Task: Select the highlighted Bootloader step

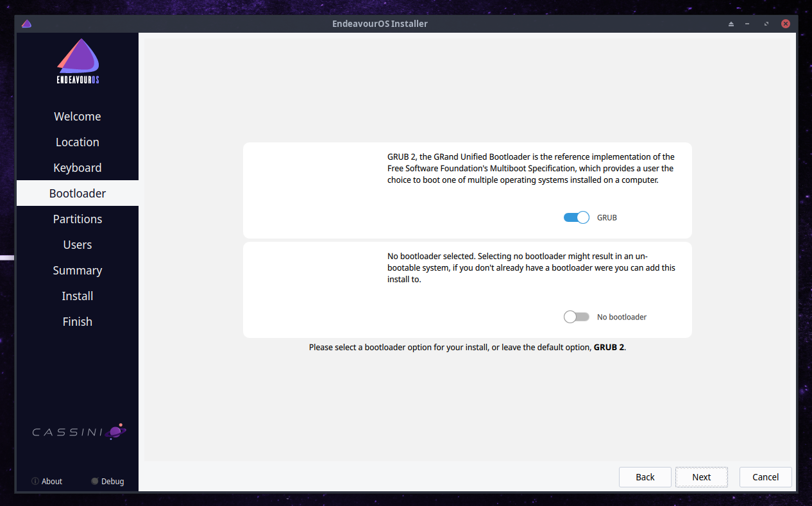Action: pos(78,193)
